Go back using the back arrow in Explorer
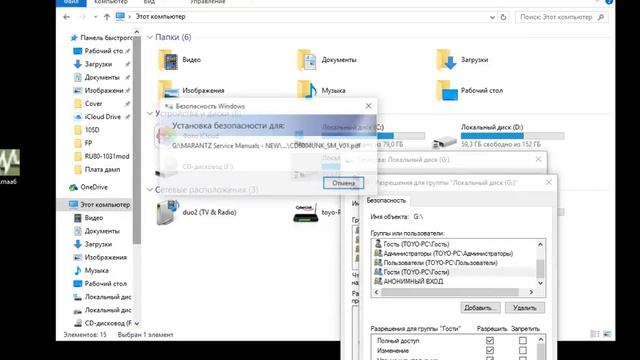Image resolution: width=640 pixels, height=360 pixels. click(67, 17)
